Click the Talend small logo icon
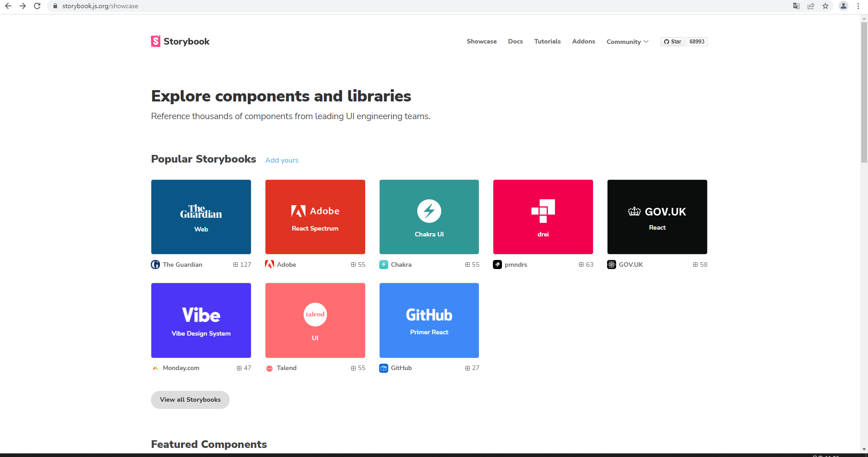Screen dimensions: 868x457 [270, 368]
